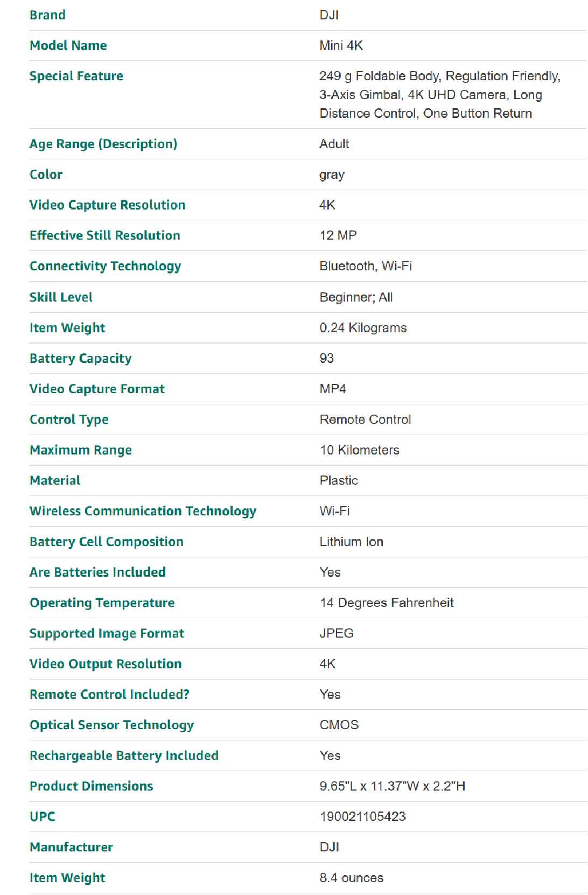Image resolution: width=588 pixels, height=895 pixels.
Task: Click the Control Type label
Action: click(69, 419)
